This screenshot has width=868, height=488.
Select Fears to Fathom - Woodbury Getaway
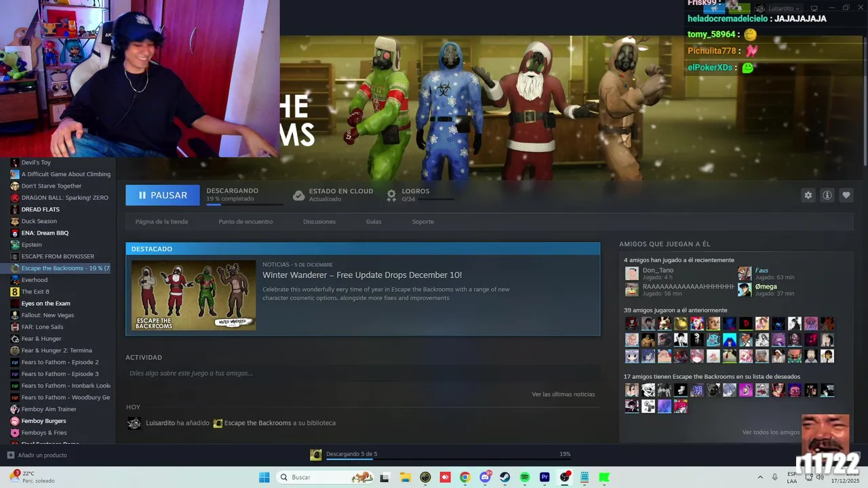[x=65, y=397]
